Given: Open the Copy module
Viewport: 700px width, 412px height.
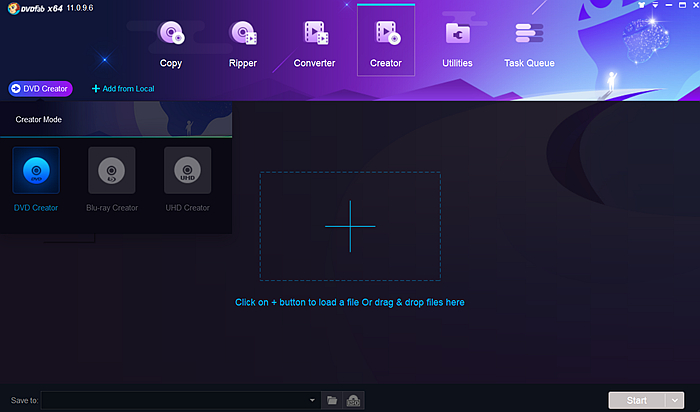Looking at the screenshot, I should click(171, 44).
